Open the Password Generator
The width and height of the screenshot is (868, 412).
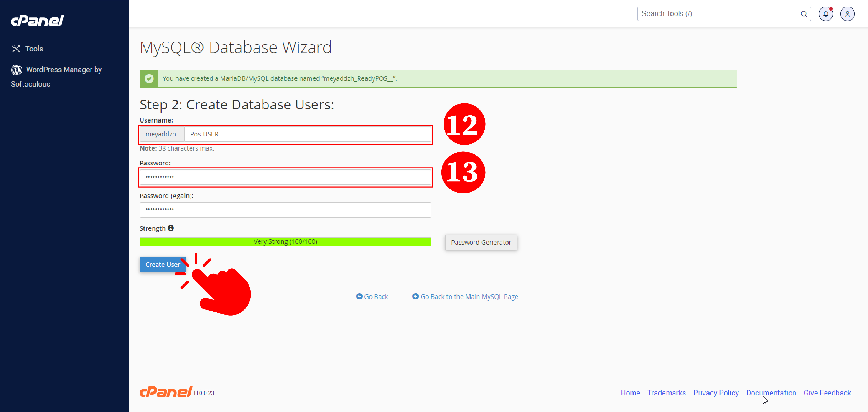click(481, 242)
